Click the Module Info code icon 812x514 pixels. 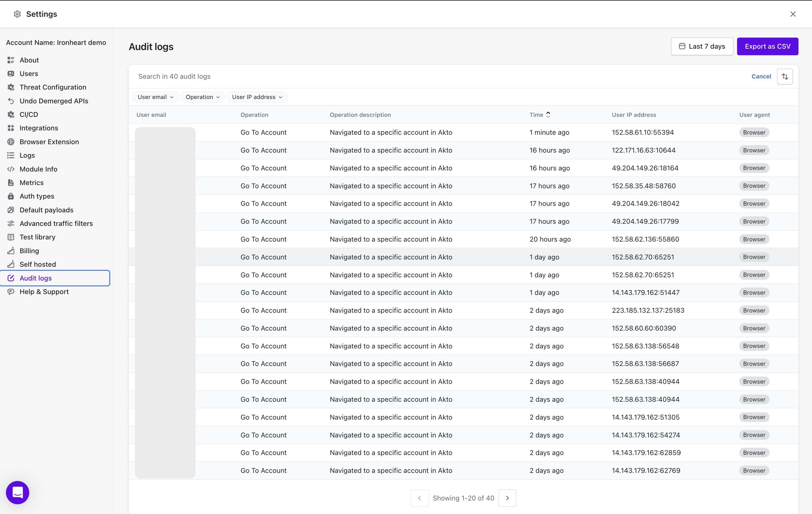[11, 169]
